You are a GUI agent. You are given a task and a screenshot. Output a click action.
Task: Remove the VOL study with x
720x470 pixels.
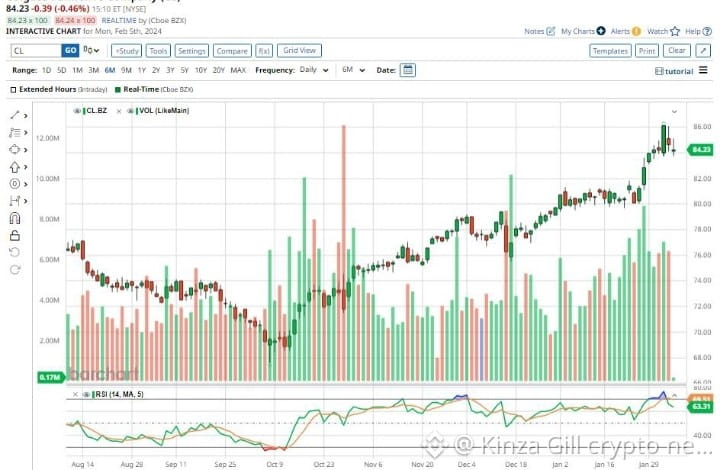pos(119,111)
